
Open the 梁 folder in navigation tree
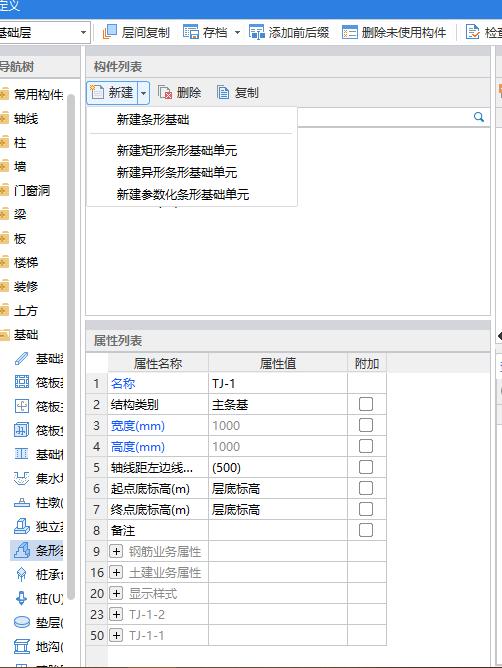point(4,214)
